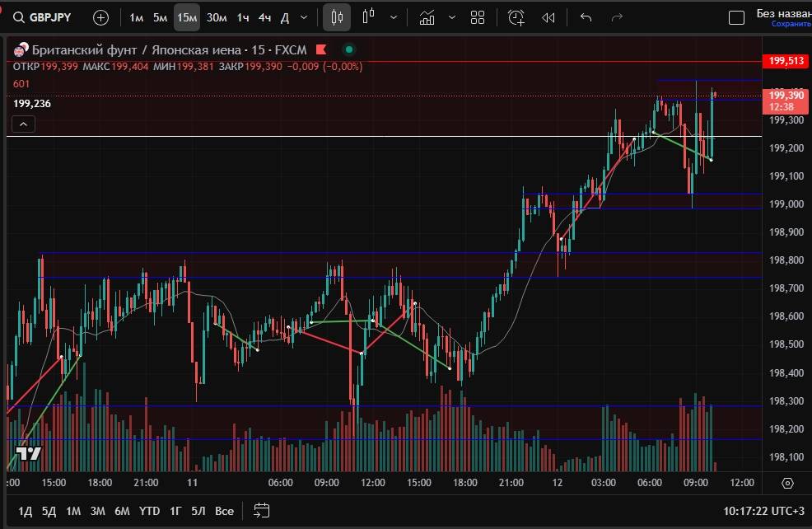Create an alert with the clock icon
This screenshot has height=529, width=812.
(516, 17)
